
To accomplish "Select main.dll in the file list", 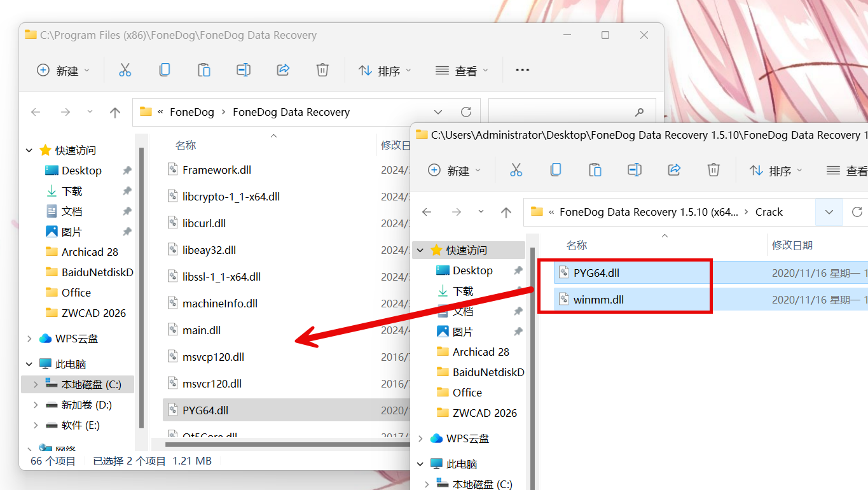I will (202, 330).
